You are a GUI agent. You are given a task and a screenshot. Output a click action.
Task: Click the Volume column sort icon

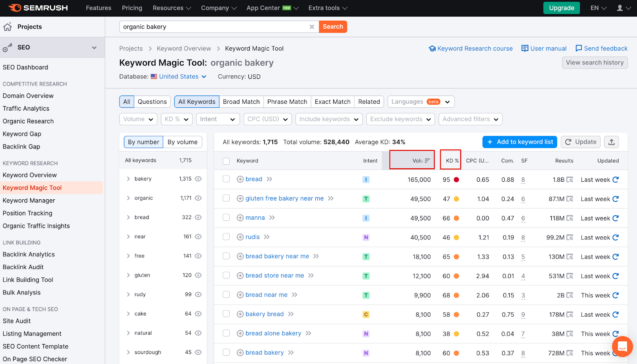(427, 161)
